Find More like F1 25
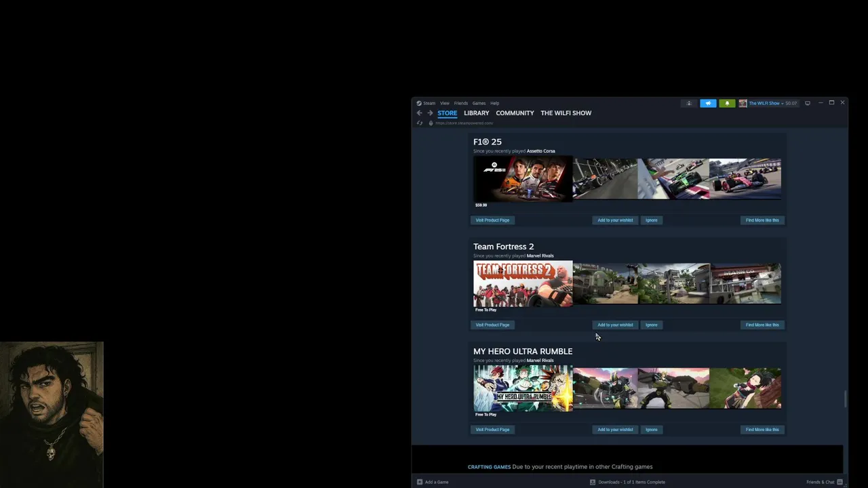868x488 pixels. [762, 220]
